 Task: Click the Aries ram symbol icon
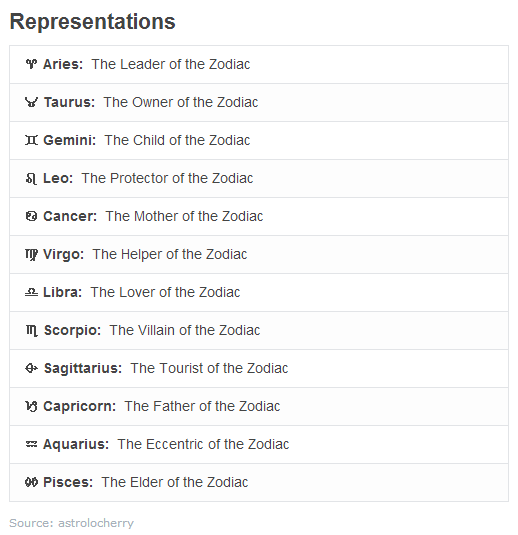(x=31, y=64)
